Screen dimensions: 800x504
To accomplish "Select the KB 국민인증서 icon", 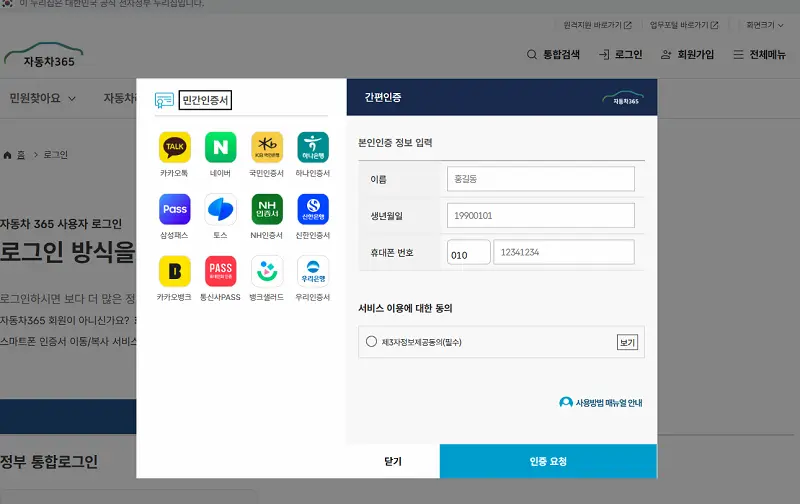I will click(267, 147).
